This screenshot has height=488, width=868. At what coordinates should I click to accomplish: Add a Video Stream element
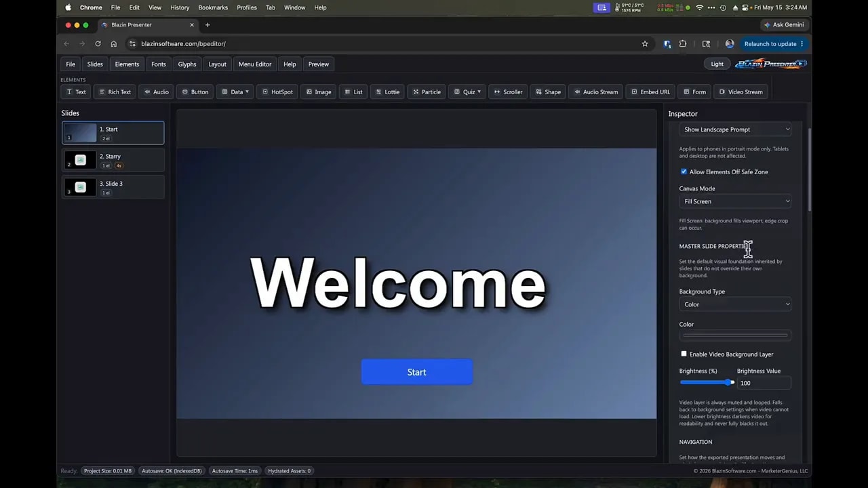[x=741, y=92]
